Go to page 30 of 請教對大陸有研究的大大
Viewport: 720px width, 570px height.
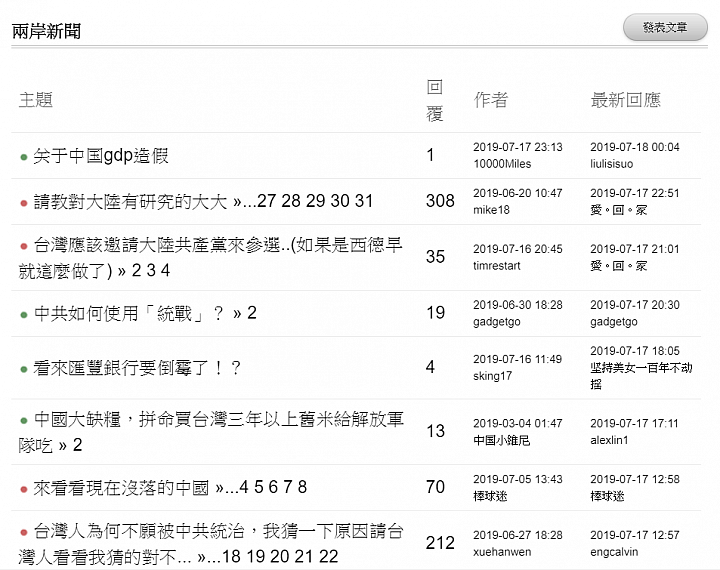340,201
